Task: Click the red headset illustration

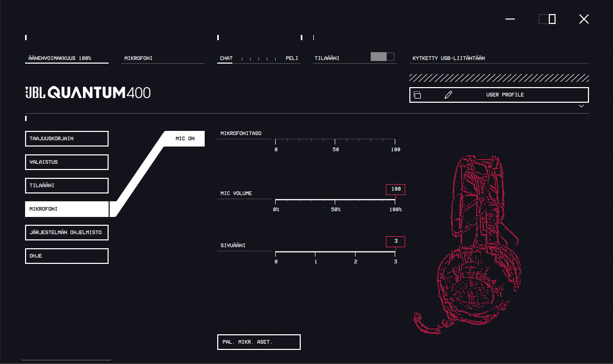Action: tap(468, 245)
